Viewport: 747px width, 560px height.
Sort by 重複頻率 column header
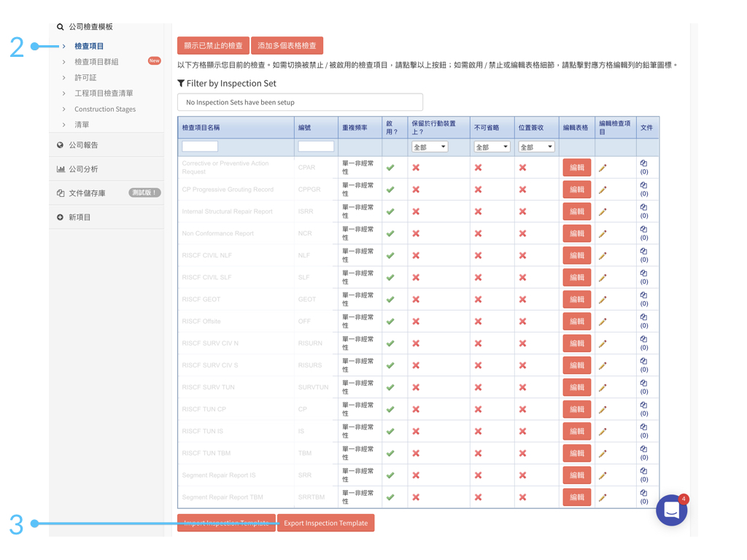point(355,128)
